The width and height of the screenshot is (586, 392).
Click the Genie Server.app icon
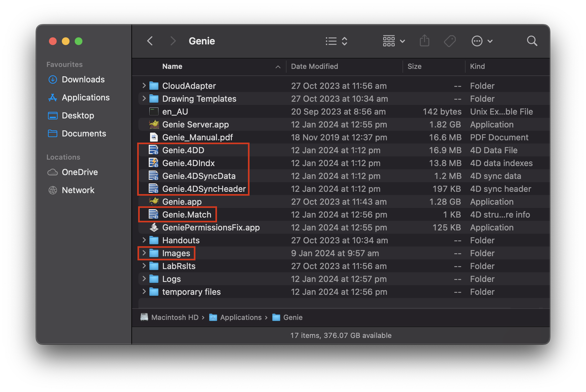pyautogui.click(x=154, y=124)
